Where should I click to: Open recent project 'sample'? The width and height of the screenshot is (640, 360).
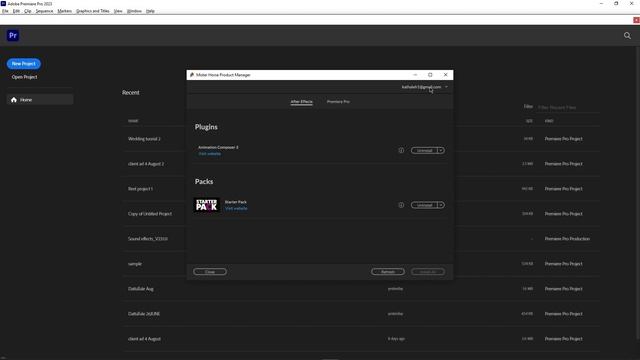click(x=135, y=264)
